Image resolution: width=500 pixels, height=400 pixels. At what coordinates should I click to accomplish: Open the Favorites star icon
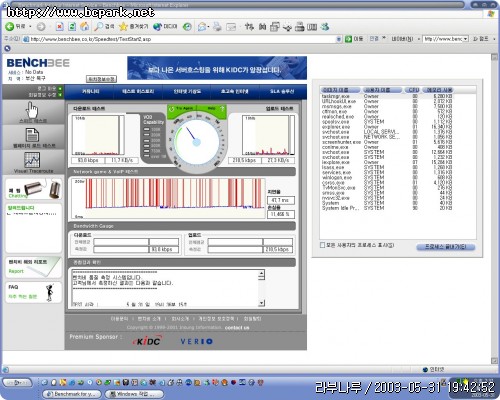pyautogui.click(x=123, y=26)
